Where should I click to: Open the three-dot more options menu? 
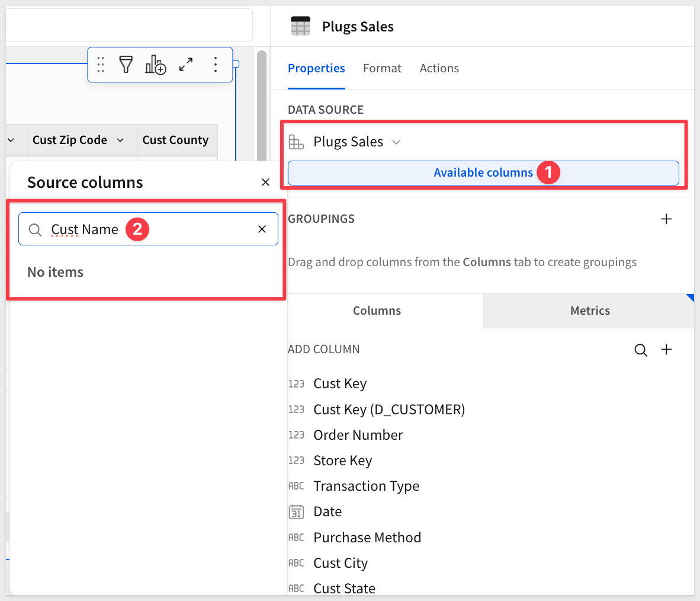point(216,65)
